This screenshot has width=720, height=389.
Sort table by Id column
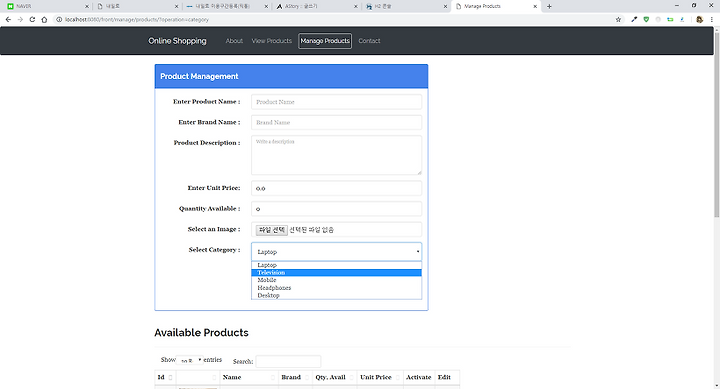tap(165, 377)
